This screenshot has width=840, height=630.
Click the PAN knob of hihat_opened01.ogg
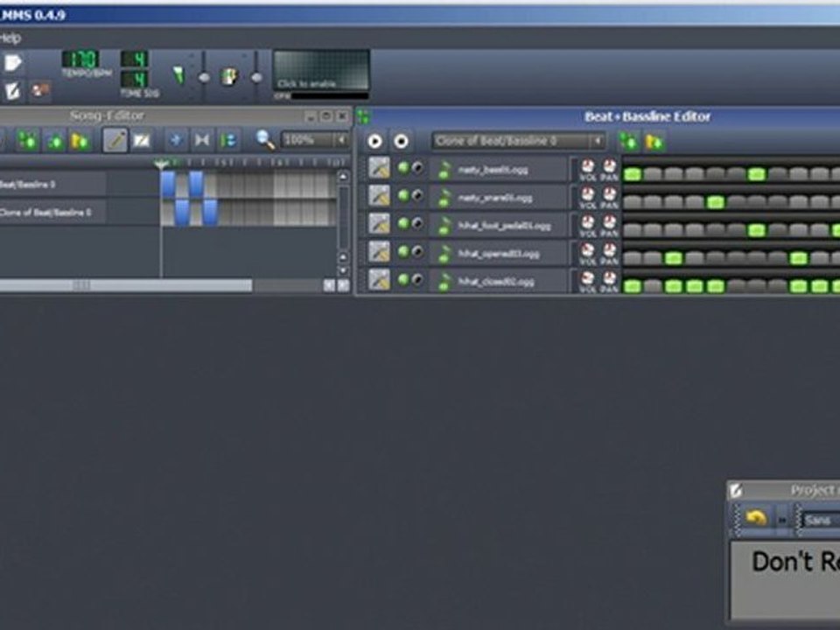click(609, 250)
